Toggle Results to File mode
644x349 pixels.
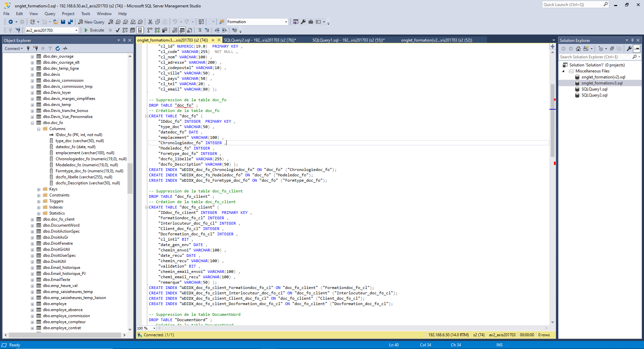(190, 30)
